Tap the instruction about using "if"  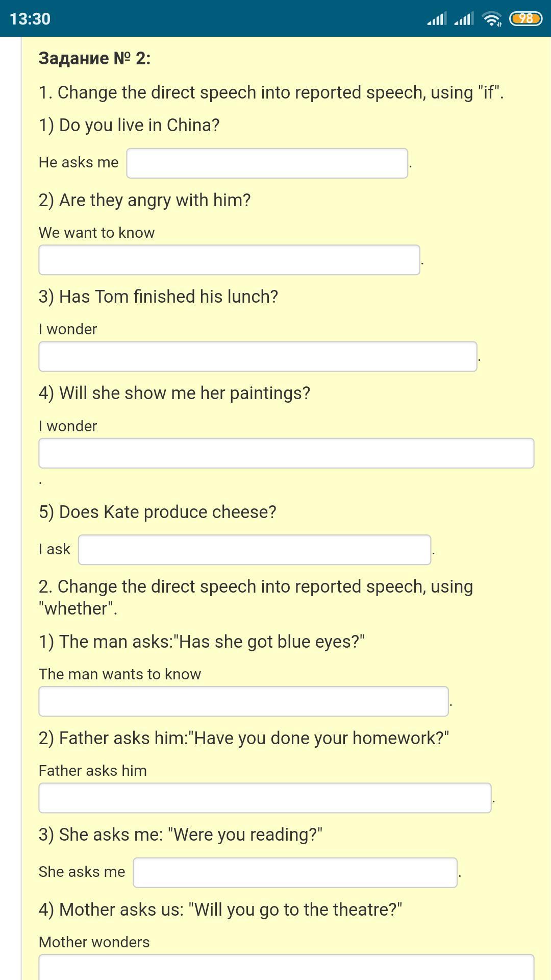click(x=271, y=92)
